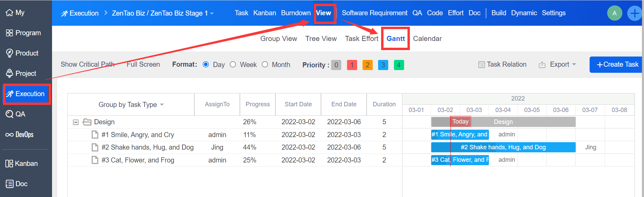This screenshot has width=644, height=197.
Task: Open the Product section icon
Action: [x=9, y=53]
